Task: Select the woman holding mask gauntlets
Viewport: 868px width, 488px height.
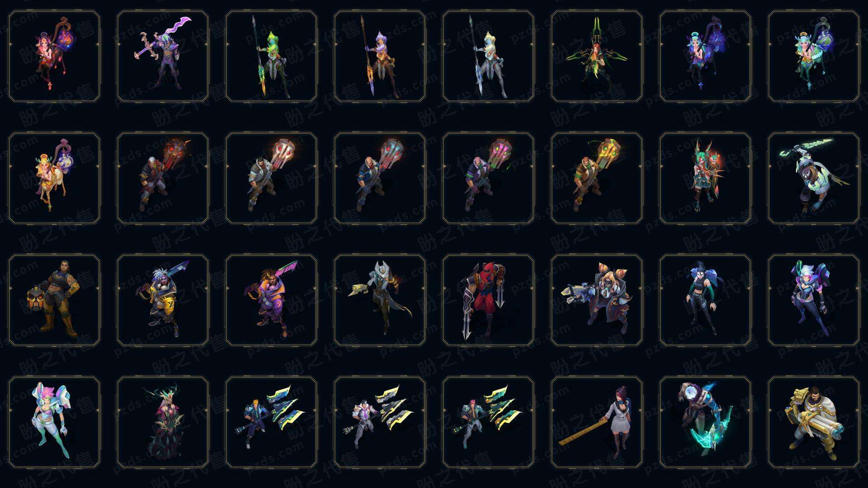Action: 54,300
